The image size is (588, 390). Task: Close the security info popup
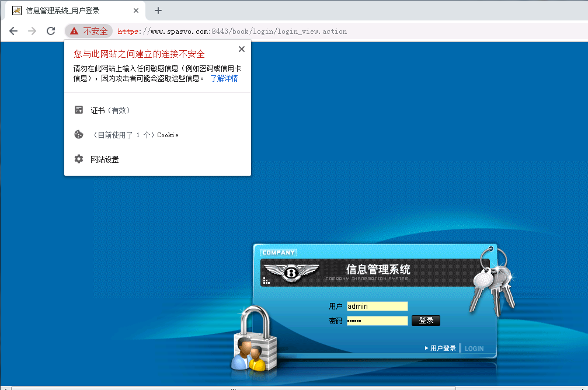tap(242, 49)
